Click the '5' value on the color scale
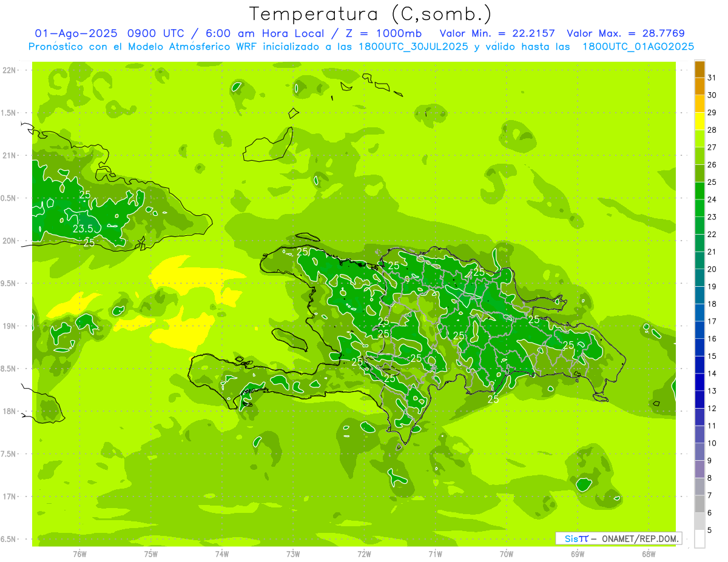Image resolution: width=728 pixels, height=562 pixels. click(710, 530)
